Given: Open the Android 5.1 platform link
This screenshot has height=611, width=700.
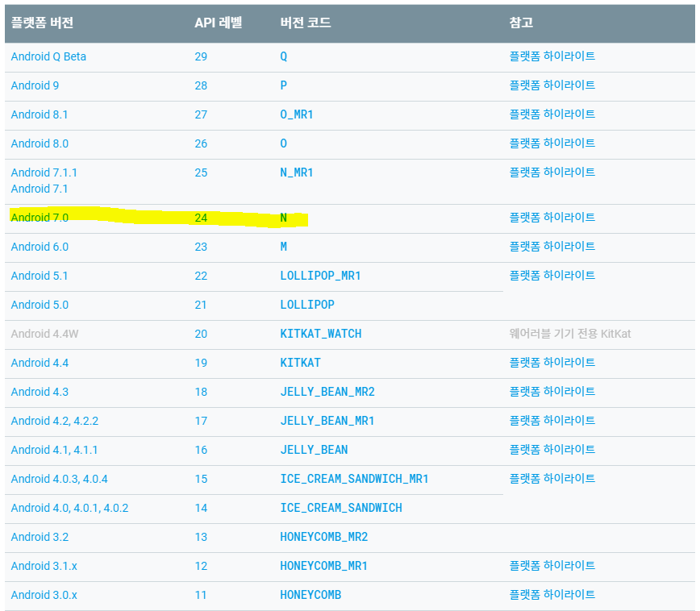Looking at the screenshot, I should (40, 276).
